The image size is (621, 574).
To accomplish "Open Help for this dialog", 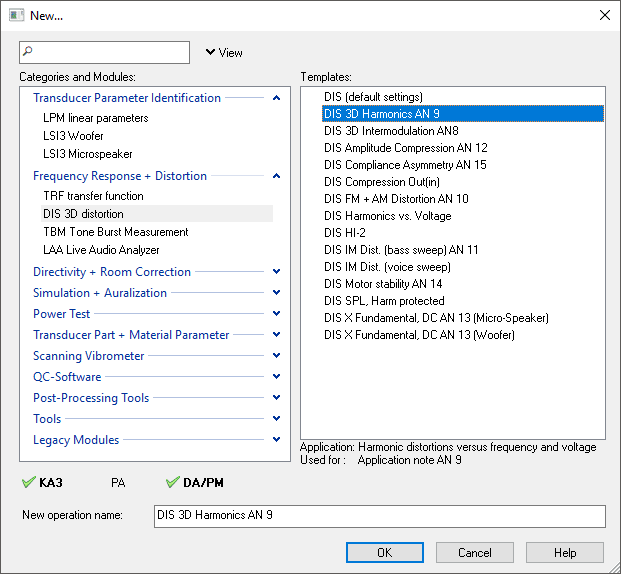I will (565, 552).
